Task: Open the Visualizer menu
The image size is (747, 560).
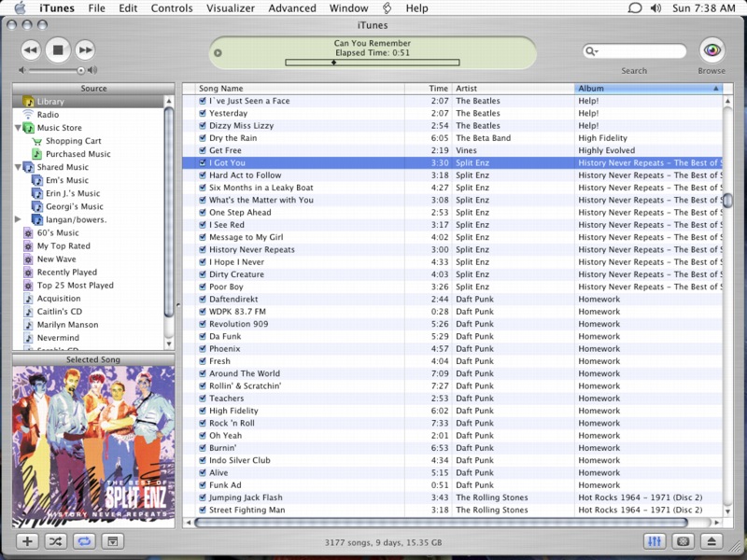Action: coord(230,8)
